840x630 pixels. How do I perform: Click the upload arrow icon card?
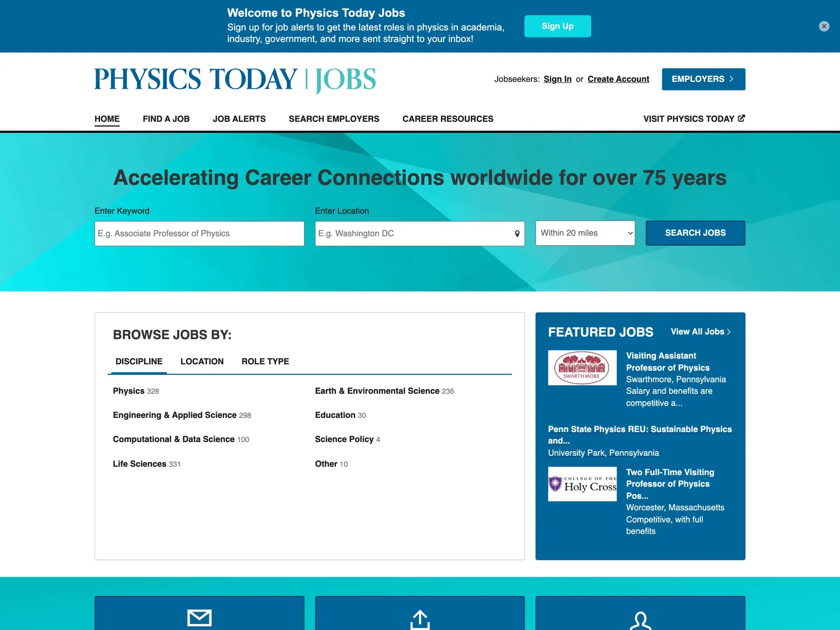click(420, 613)
